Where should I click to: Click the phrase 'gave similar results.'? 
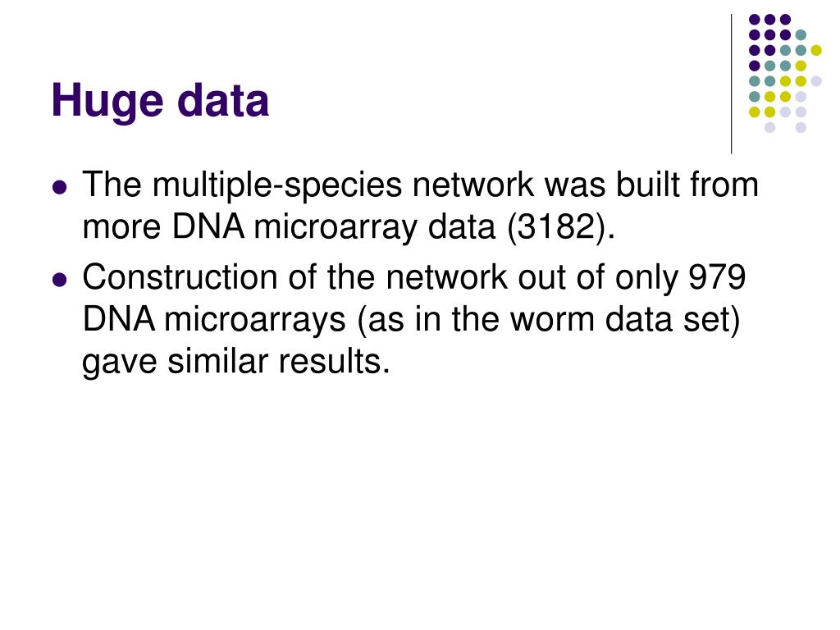coord(235,362)
